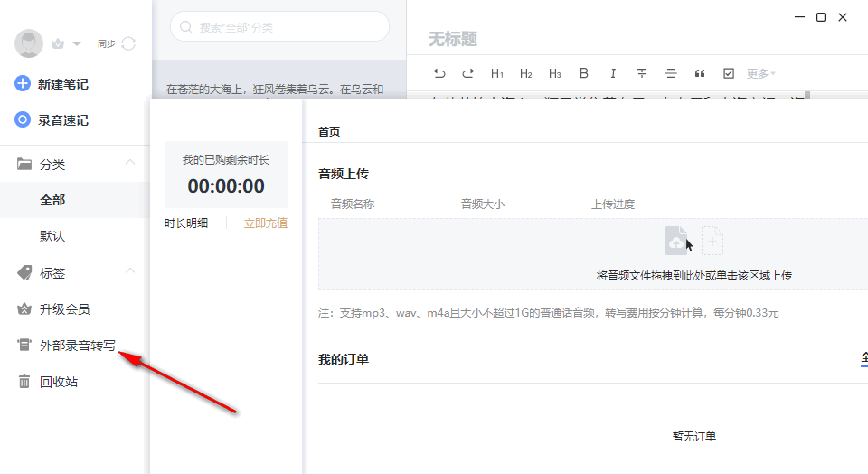Apply H3 heading format
Image resolution: width=868 pixels, height=474 pixels.
[555, 73]
